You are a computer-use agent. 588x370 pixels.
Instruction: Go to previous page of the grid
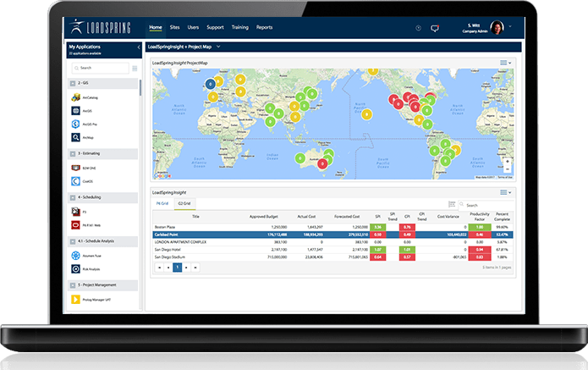pyautogui.click(x=168, y=268)
